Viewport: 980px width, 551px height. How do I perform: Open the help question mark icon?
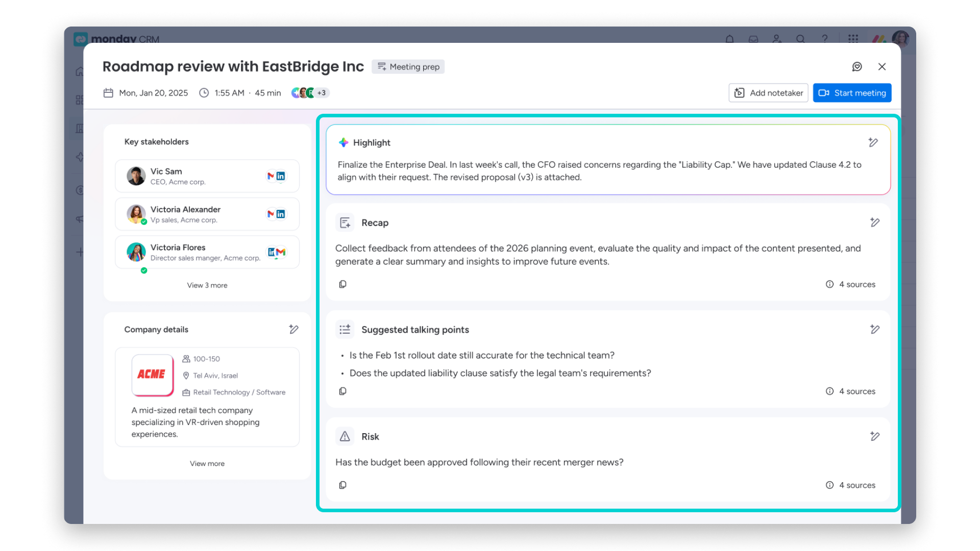[x=825, y=39]
